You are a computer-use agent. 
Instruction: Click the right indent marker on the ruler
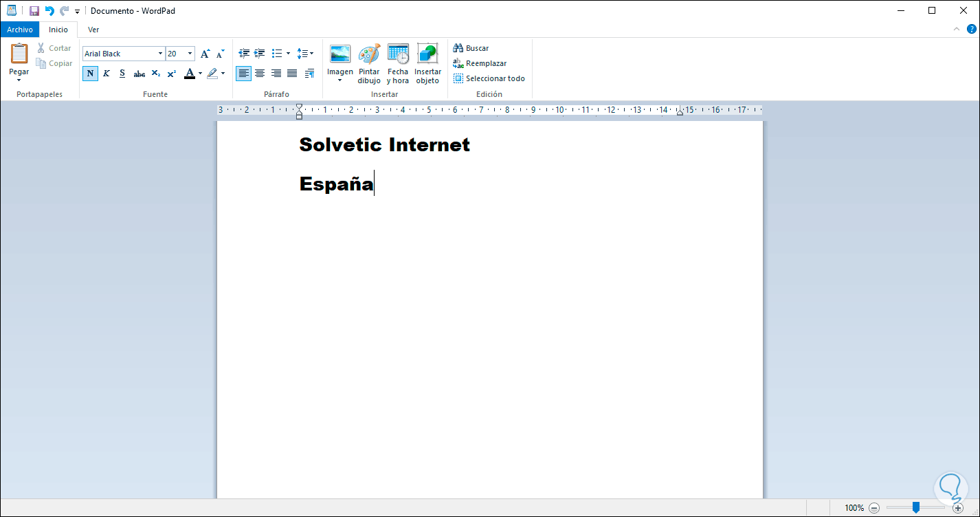click(679, 111)
